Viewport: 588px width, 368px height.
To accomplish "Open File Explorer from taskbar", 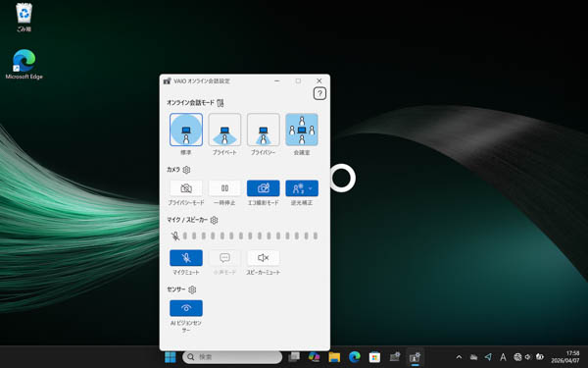I will 334,357.
